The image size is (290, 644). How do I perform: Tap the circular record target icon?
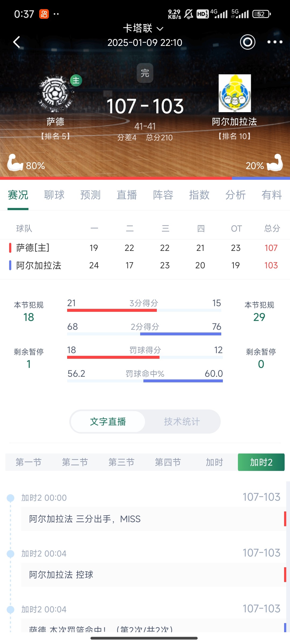[247, 42]
